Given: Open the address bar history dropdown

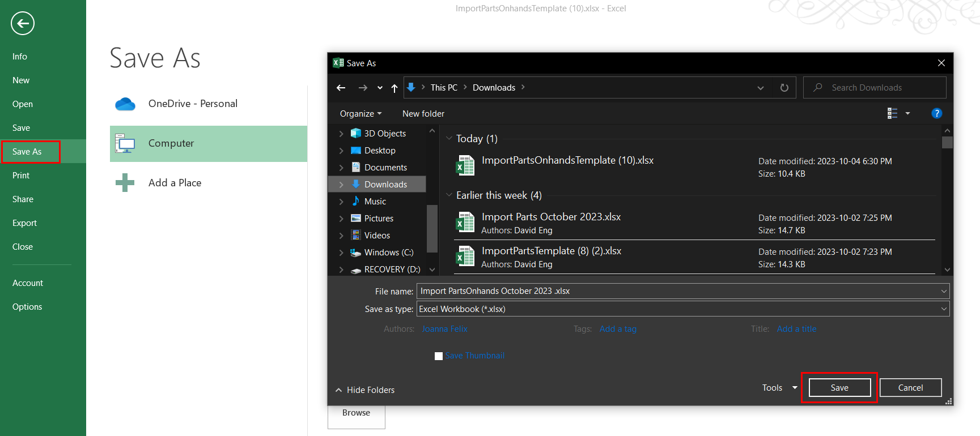Looking at the screenshot, I should pos(761,88).
